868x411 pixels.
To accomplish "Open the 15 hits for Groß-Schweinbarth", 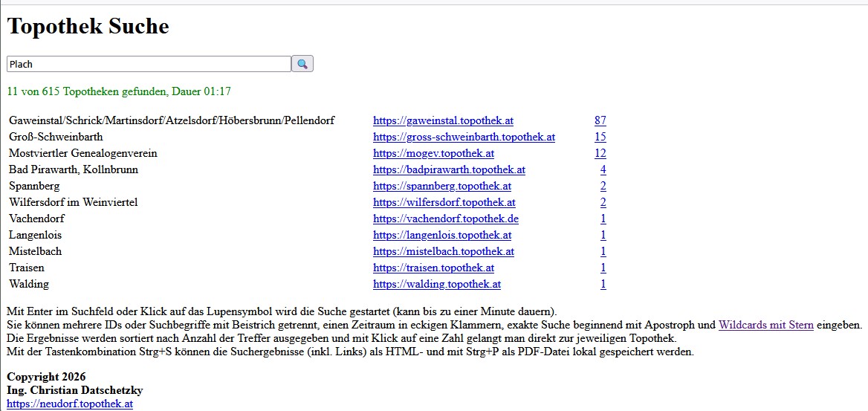I will coord(600,137).
